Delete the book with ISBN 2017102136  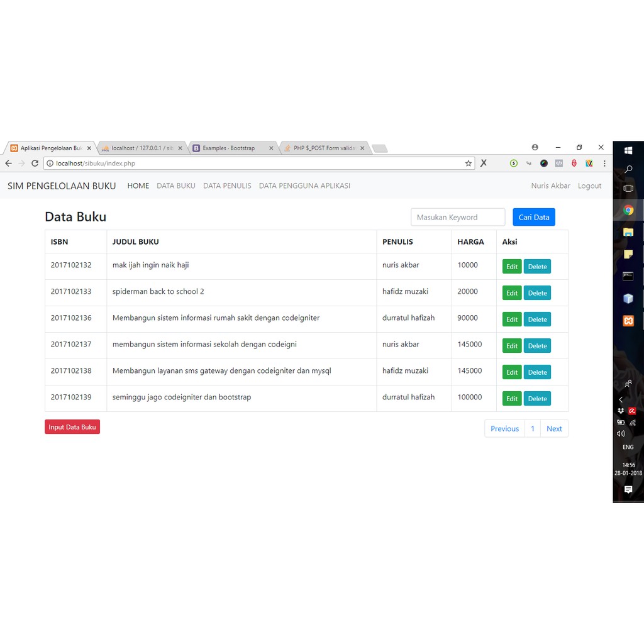click(537, 319)
